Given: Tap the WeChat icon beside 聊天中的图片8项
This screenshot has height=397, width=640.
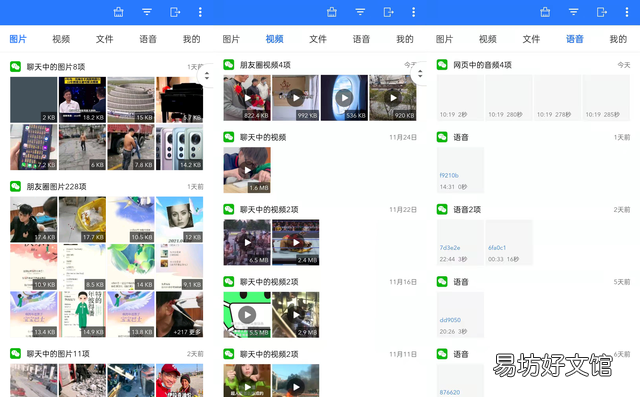Looking at the screenshot, I should click(16, 67).
